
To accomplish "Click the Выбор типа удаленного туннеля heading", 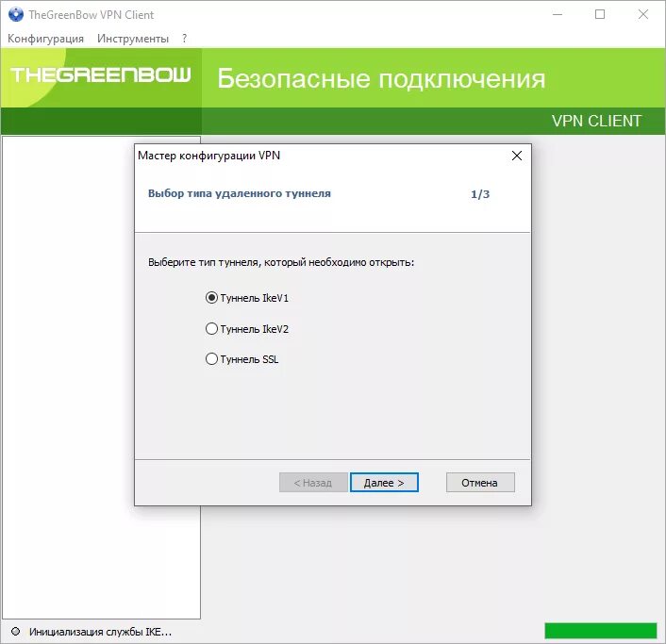I will [239, 193].
